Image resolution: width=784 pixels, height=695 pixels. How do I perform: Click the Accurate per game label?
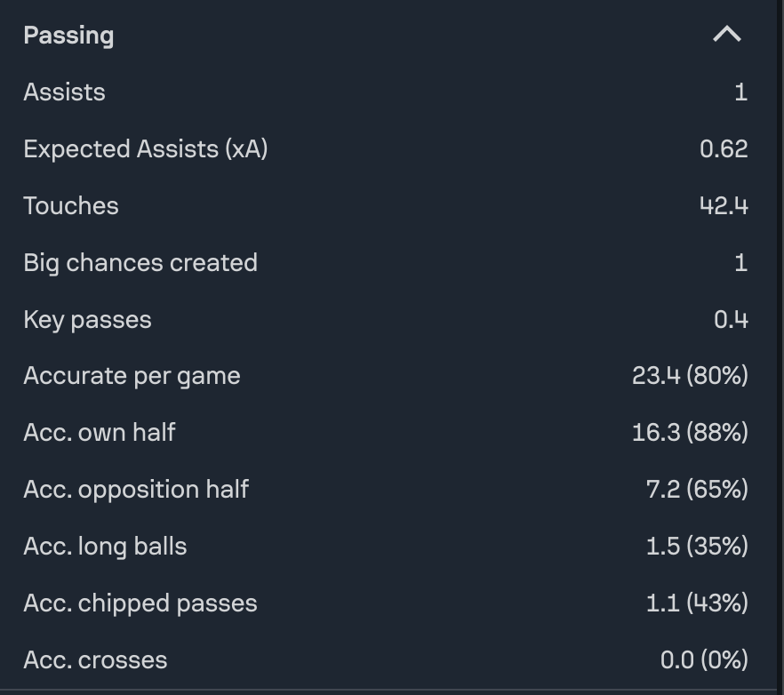132,376
